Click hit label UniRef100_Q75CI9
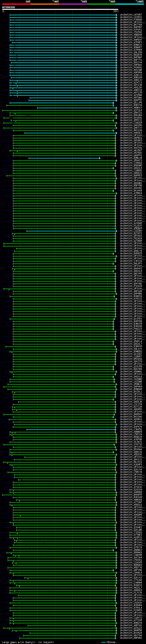Viewport: 146px width, 644px height. pyautogui.click(x=131, y=548)
